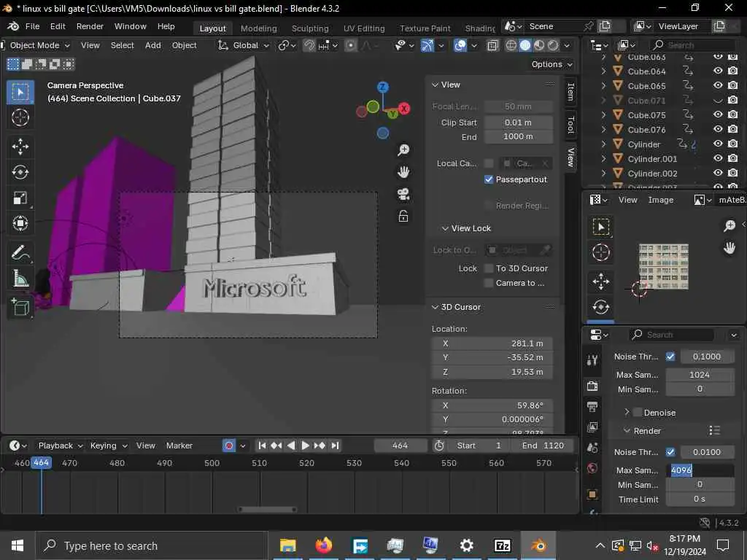Image resolution: width=747 pixels, height=560 pixels.
Task: Select the Measure tool
Action: click(x=20, y=279)
